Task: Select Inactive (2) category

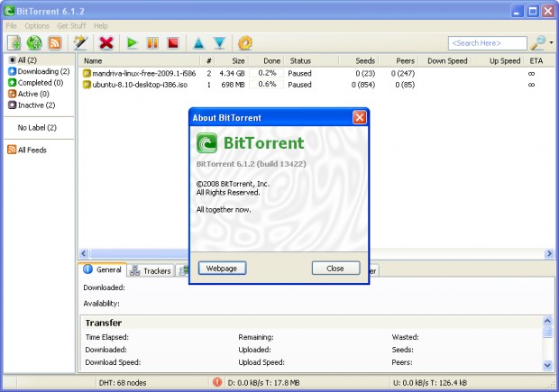Action: pos(32,105)
